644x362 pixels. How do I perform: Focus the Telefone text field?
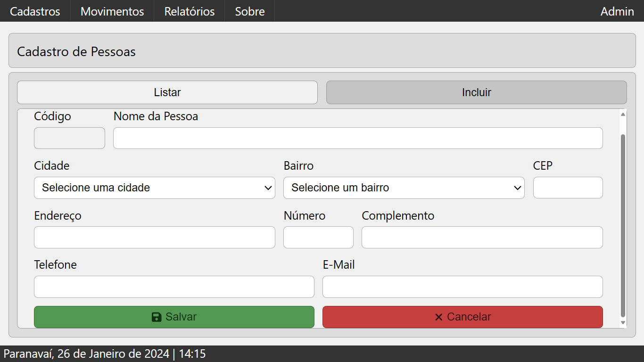click(174, 287)
